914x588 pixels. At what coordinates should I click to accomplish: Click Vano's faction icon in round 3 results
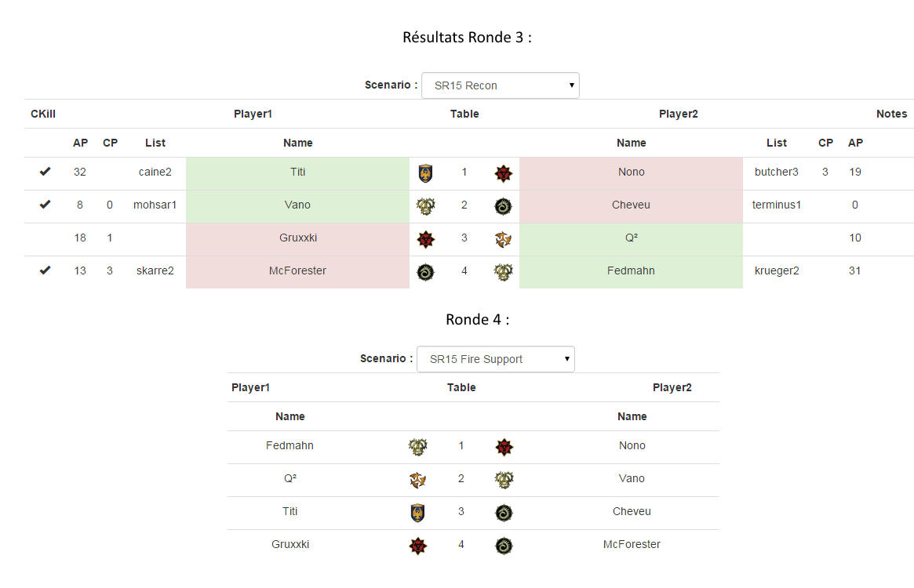point(425,206)
